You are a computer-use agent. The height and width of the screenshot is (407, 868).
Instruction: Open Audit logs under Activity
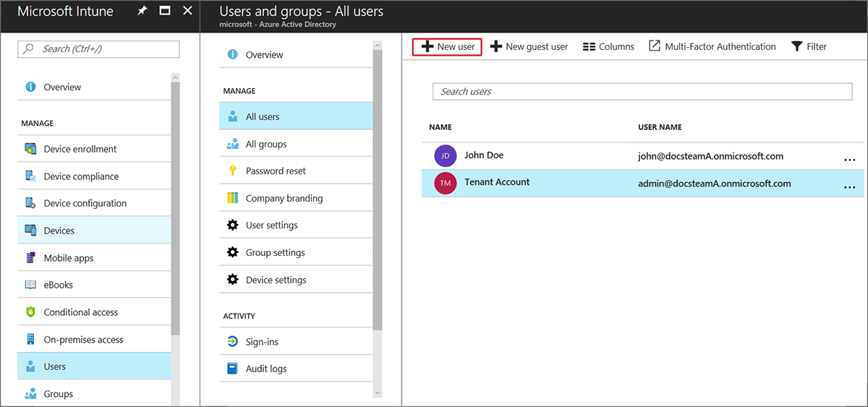tap(296, 369)
